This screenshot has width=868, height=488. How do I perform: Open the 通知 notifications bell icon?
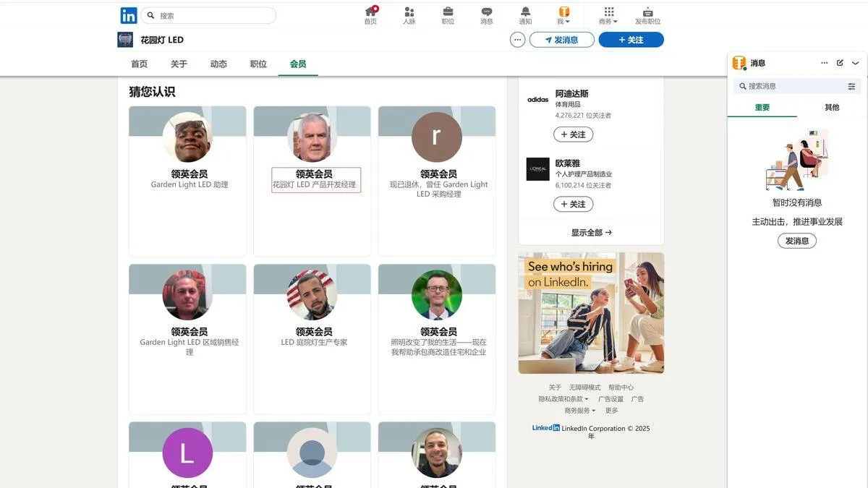pyautogui.click(x=525, y=15)
